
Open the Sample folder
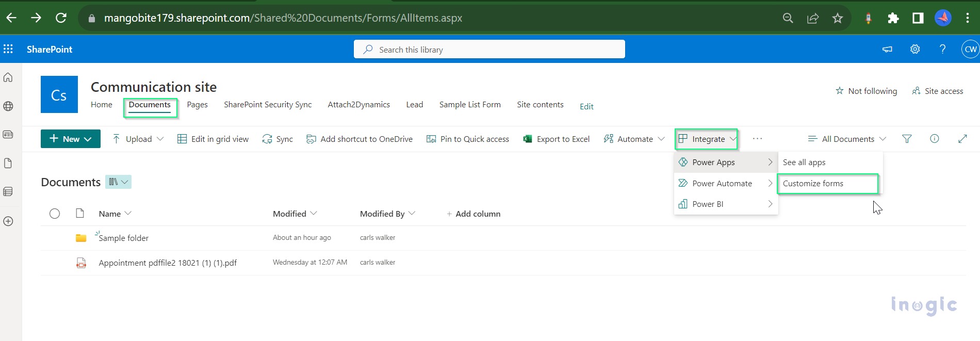(123, 238)
